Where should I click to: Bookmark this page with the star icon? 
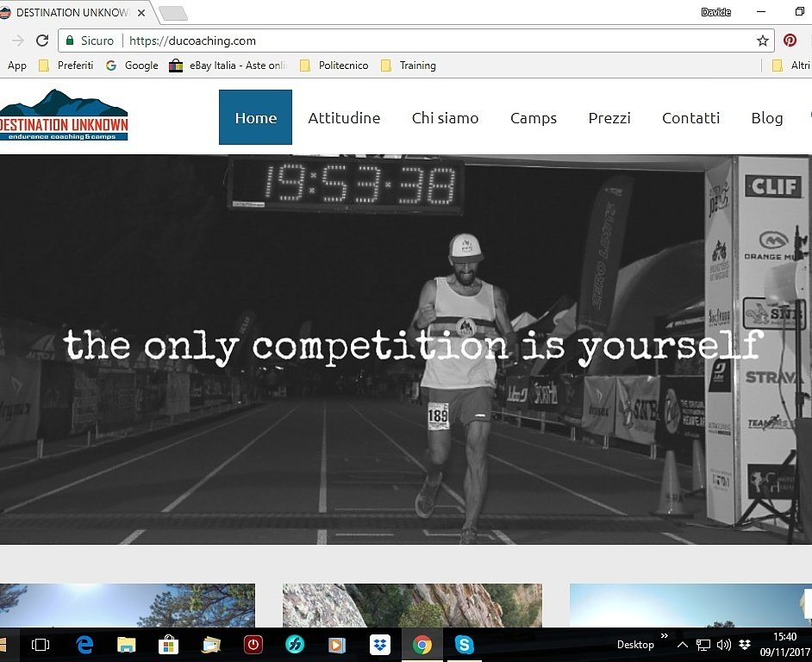[762, 41]
